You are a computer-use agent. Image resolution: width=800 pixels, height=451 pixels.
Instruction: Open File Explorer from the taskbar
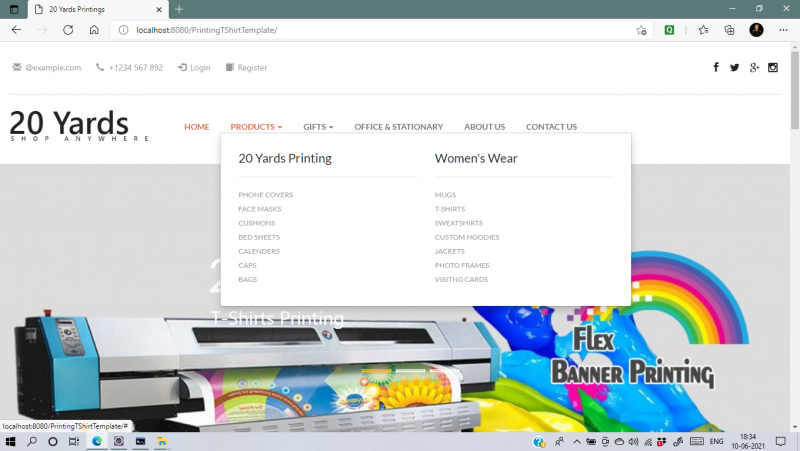point(162,441)
